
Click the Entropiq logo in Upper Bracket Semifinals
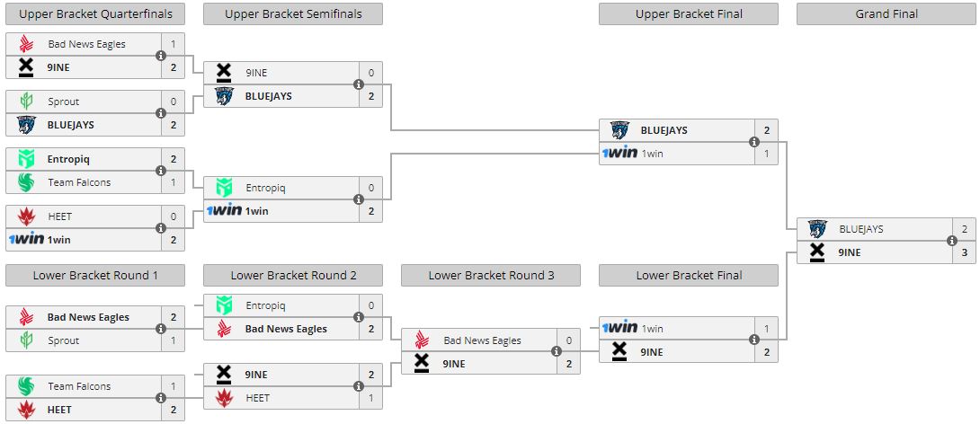(224, 188)
